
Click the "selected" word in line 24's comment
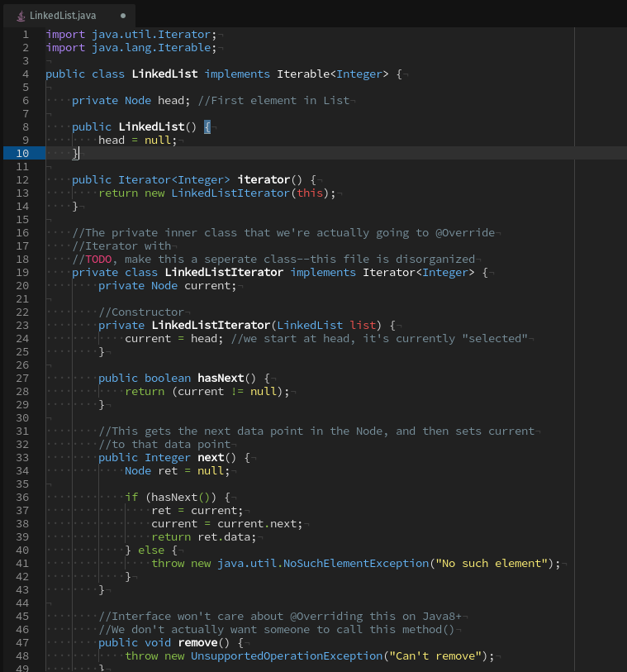point(495,339)
